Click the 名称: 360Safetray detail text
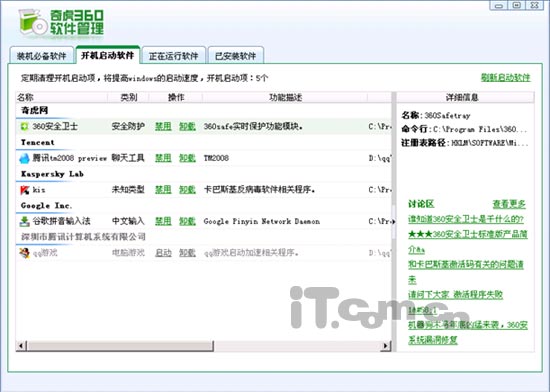550x392 pixels. point(436,115)
